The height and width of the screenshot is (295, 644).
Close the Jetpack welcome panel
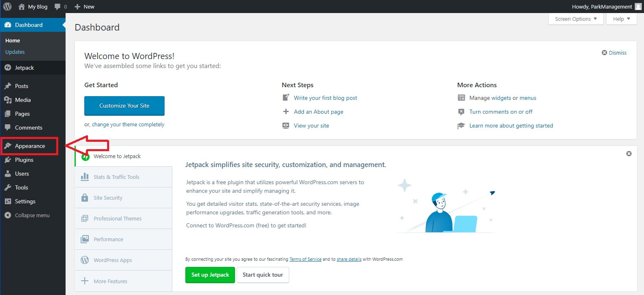click(629, 154)
